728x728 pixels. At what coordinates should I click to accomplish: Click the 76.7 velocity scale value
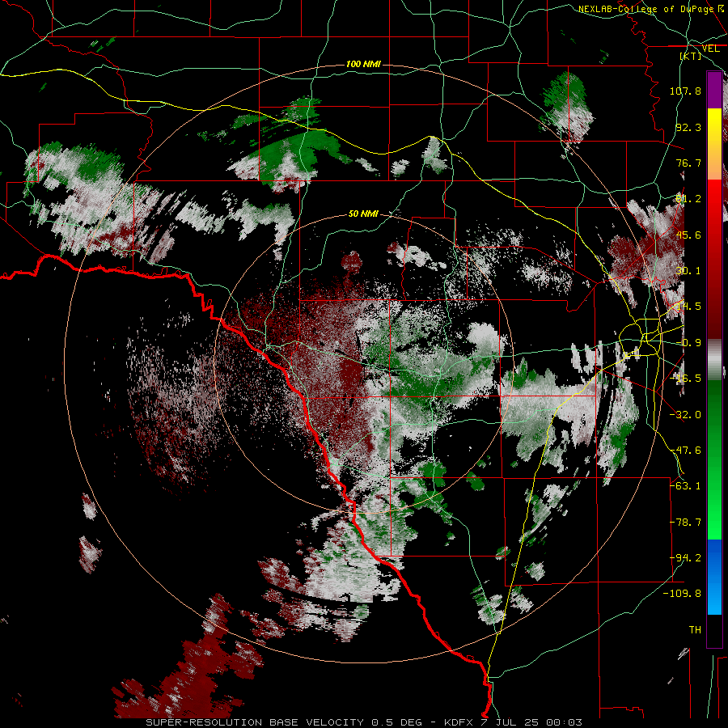(688, 163)
